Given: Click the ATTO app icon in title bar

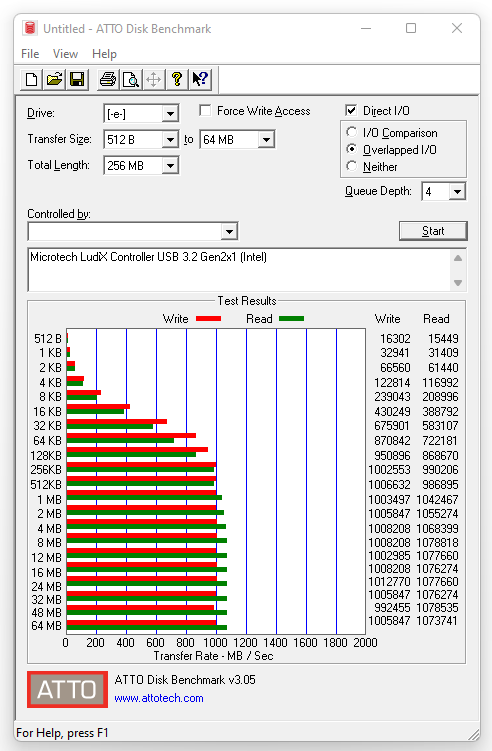Looking at the screenshot, I should [x=30, y=28].
